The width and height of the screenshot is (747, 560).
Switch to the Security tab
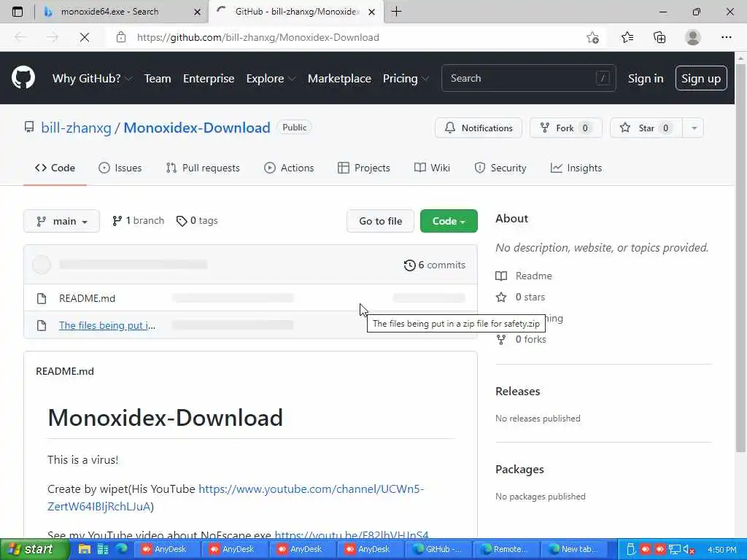(500, 168)
